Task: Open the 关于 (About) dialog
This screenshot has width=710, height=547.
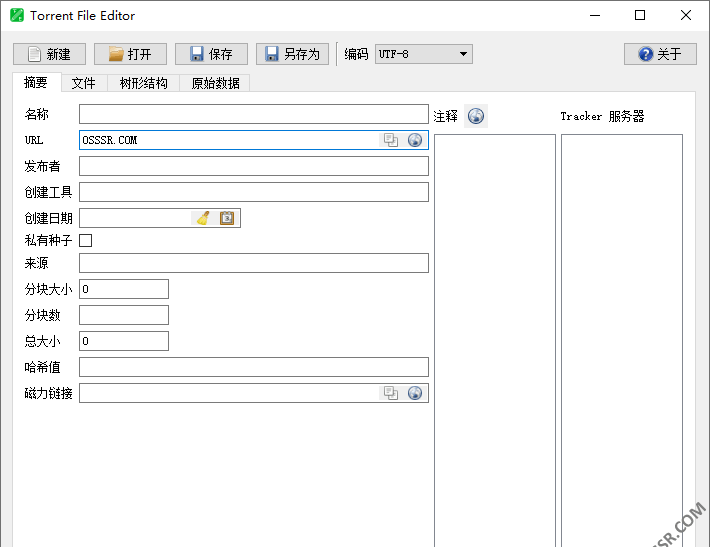Action: 660,54
